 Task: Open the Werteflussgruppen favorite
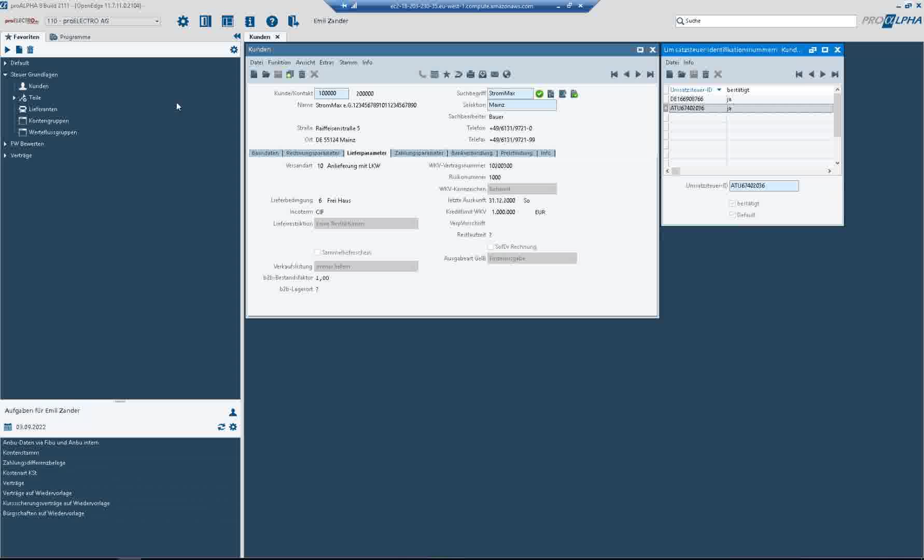[x=53, y=132]
